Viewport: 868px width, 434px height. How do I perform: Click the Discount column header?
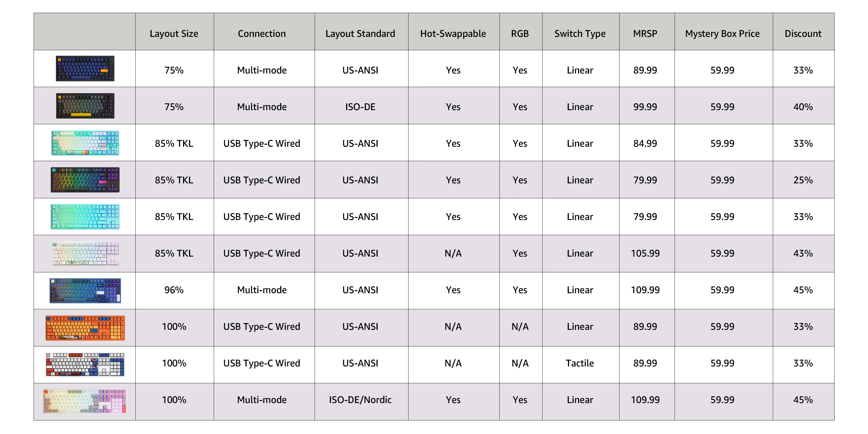click(803, 34)
